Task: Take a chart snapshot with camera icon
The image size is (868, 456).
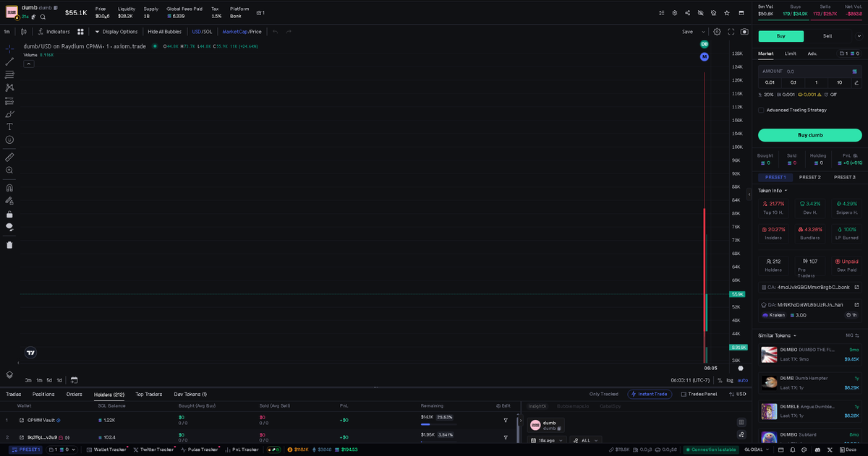Action: (744, 32)
